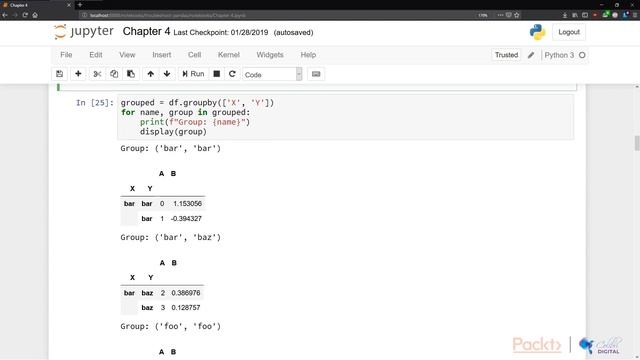
Task: Click output text Group: ('foo', 'foo')
Action: click(171, 327)
